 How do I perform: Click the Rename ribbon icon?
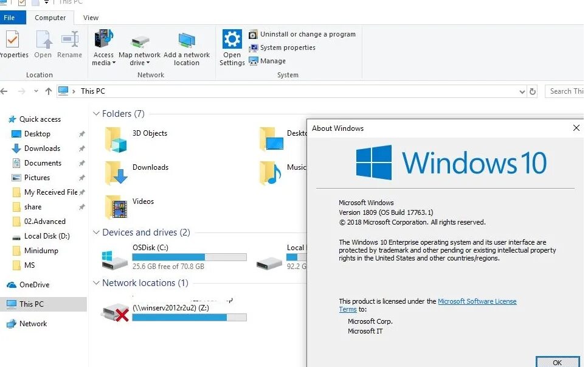point(70,39)
